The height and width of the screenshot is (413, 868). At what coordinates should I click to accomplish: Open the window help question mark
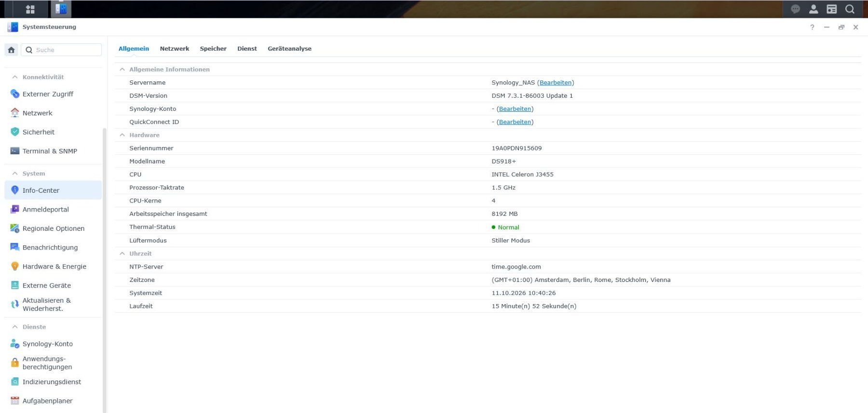tap(812, 27)
